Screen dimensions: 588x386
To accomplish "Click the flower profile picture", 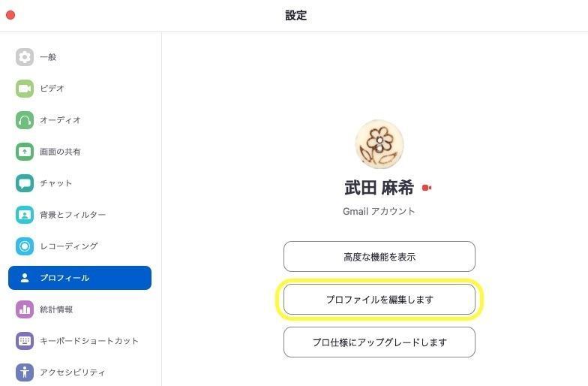I will click(x=379, y=144).
